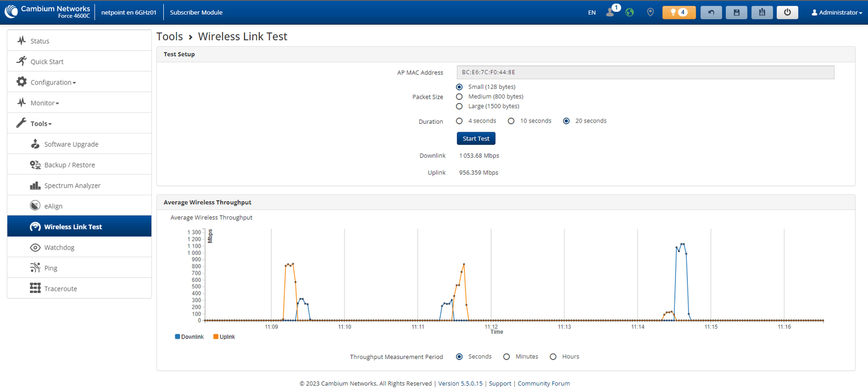Set test duration to 10 seconds
The height and width of the screenshot is (391, 868).
(511, 121)
